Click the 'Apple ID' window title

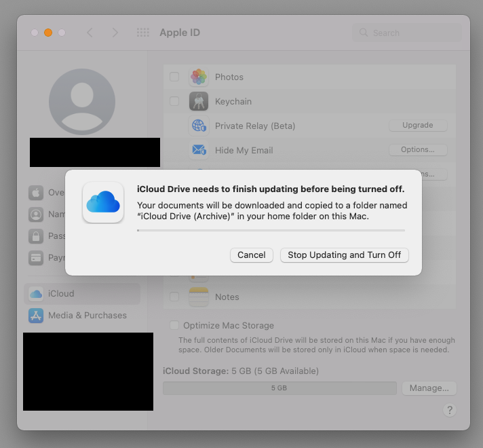(x=180, y=33)
